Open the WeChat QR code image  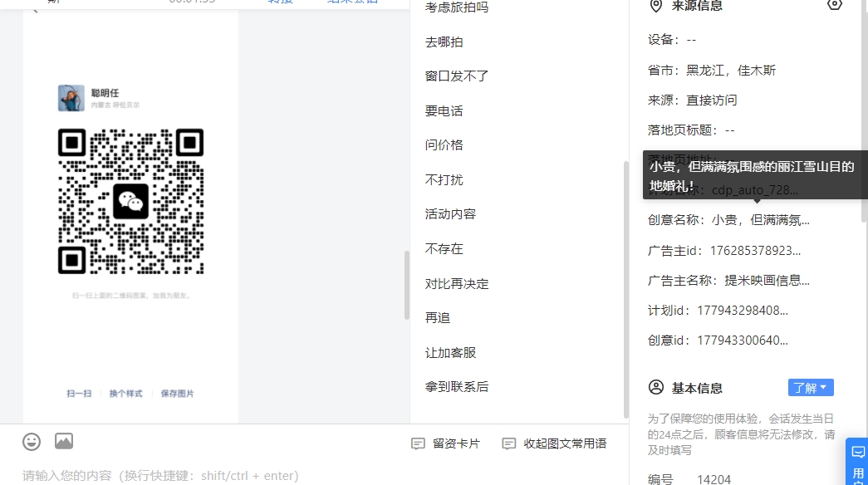(x=130, y=202)
